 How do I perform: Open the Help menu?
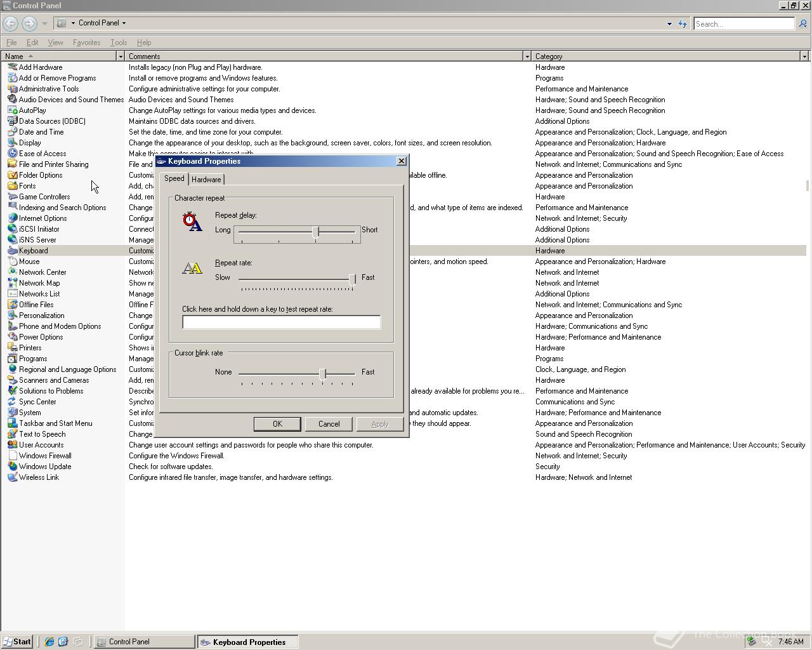coord(144,43)
